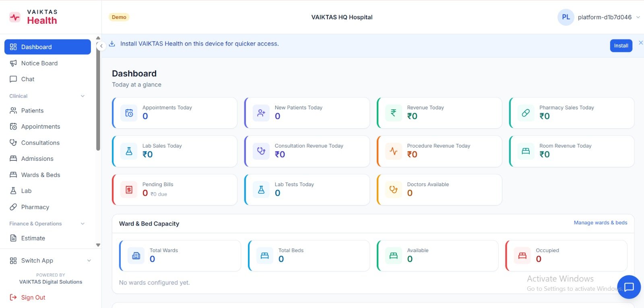644x308 pixels.
Task: Click the Appointments Today calendar icon
Action: (x=129, y=113)
